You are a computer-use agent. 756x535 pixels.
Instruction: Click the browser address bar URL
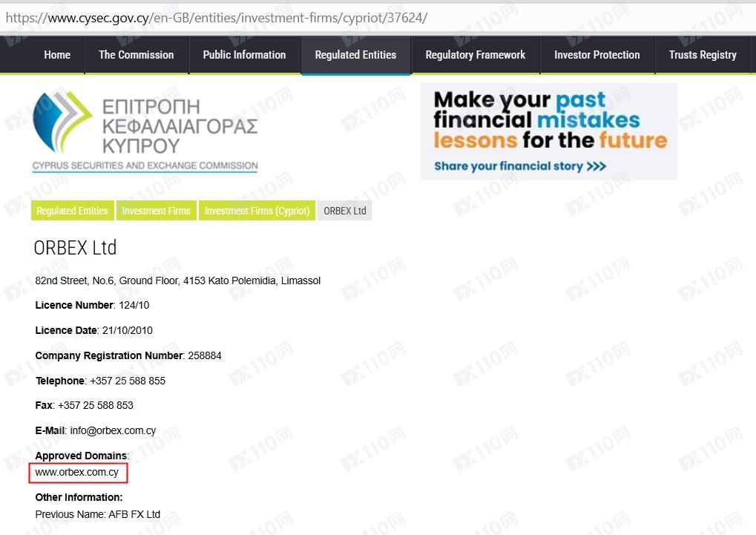point(217,18)
